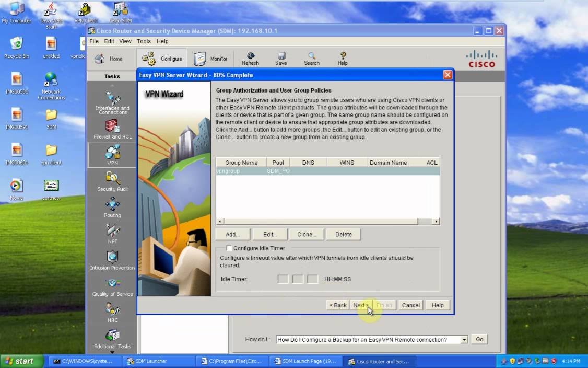Open the Intrusion Prevention task
588x368 pixels.
pos(112,260)
